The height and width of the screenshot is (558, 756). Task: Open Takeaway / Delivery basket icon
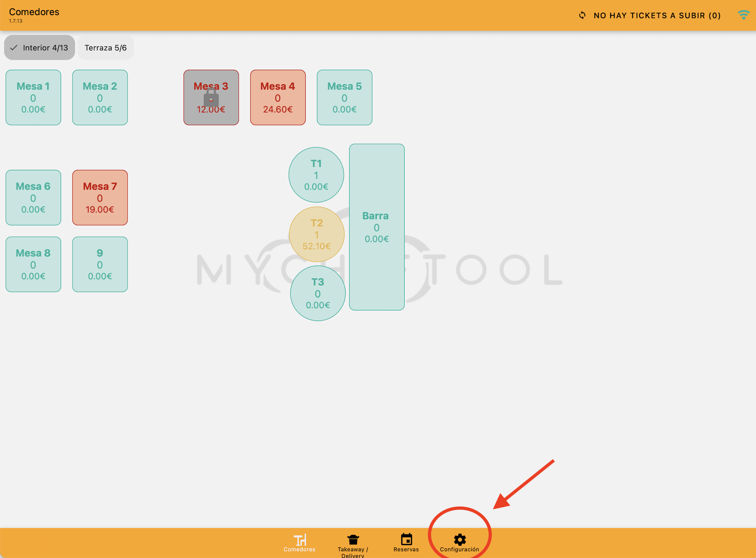coord(353,540)
